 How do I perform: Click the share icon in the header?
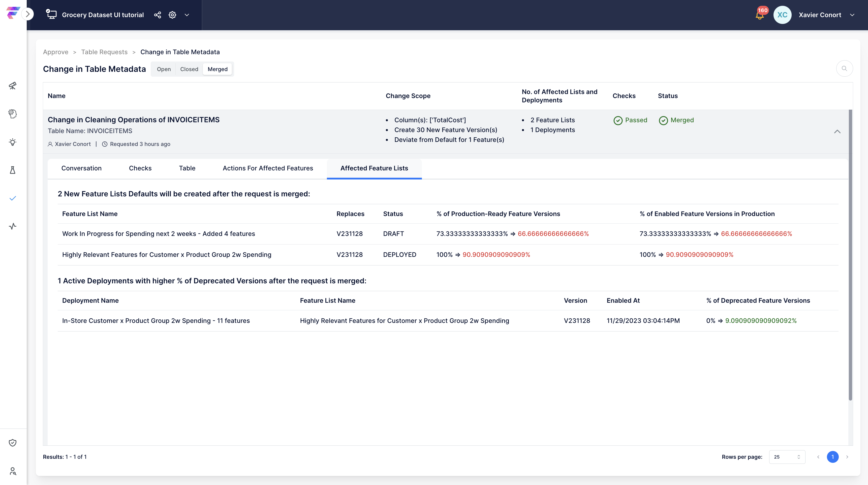(157, 15)
